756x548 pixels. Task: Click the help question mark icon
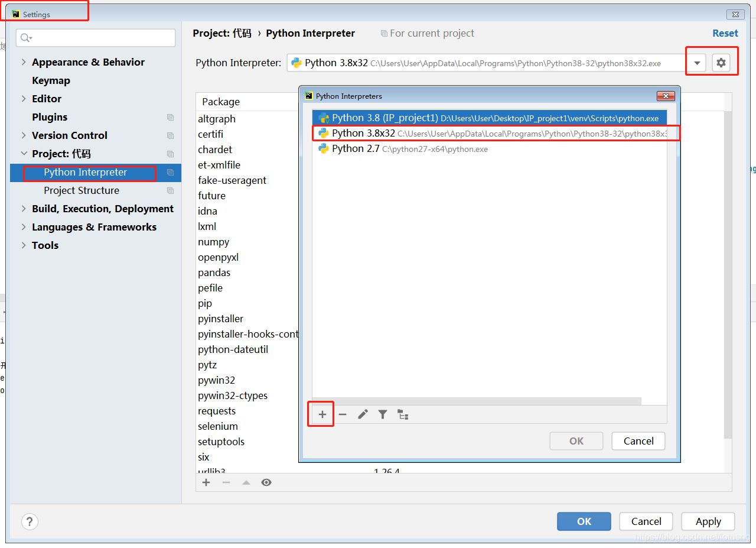[x=30, y=521]
